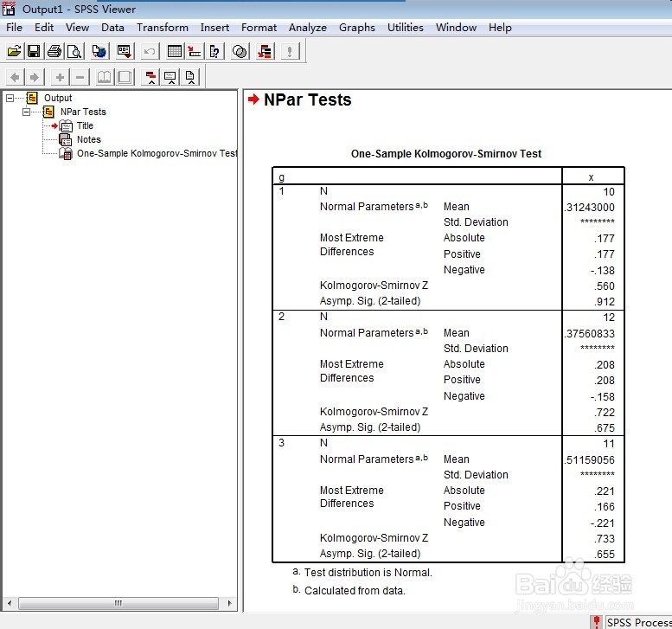Screen dimensions: 672x629
Task: Click the Insert Text toolbar icon
Action: [x=190, y=77]
